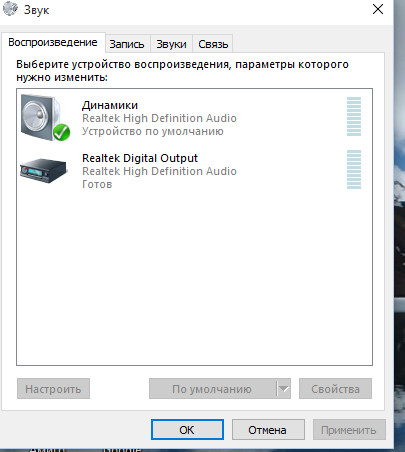Viewport: 405px width, 452px height.
Task: Click the Применить button
Action: click(349, 430)
